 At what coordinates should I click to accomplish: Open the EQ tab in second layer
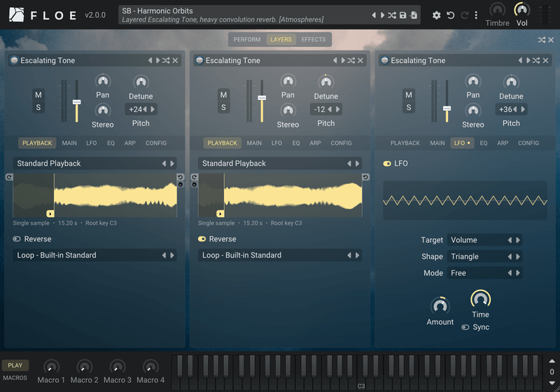click(296, 143)
